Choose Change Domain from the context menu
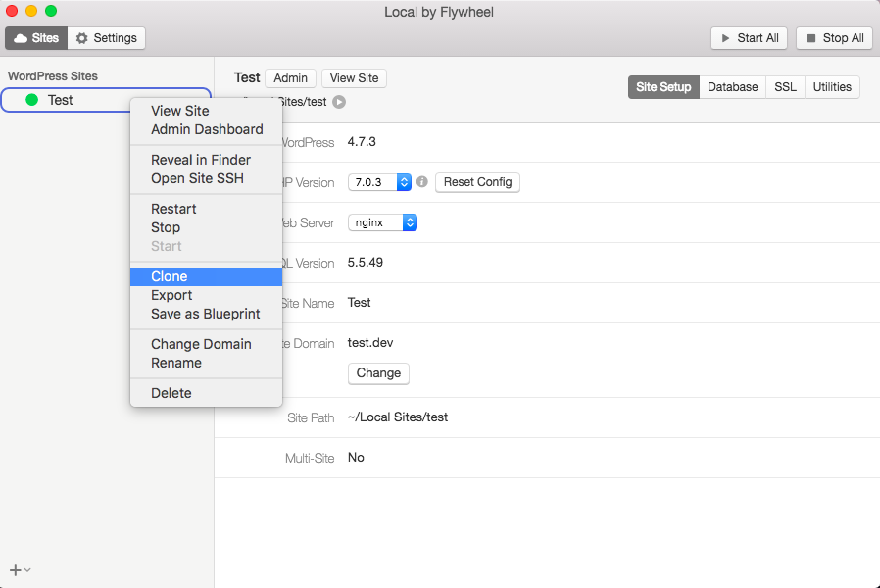The height and width of the screenshot is (588, 880). pos(206,344)
